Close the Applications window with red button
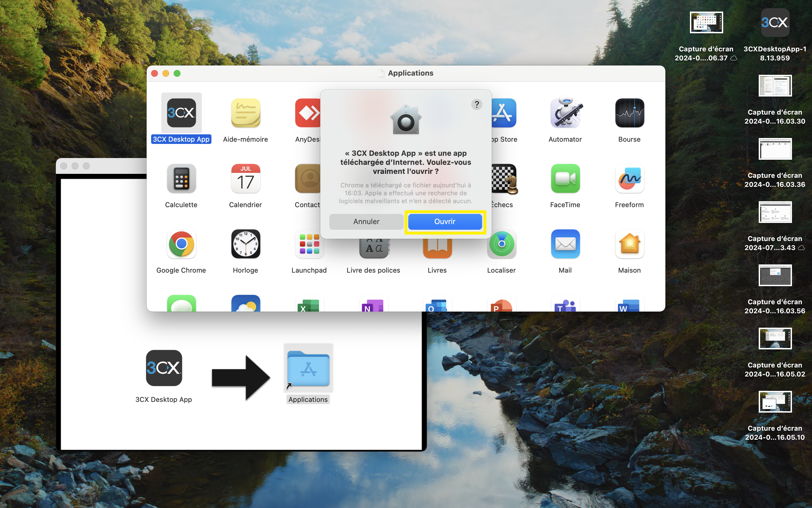The image size is (812, 508). [x=155, y=73]
